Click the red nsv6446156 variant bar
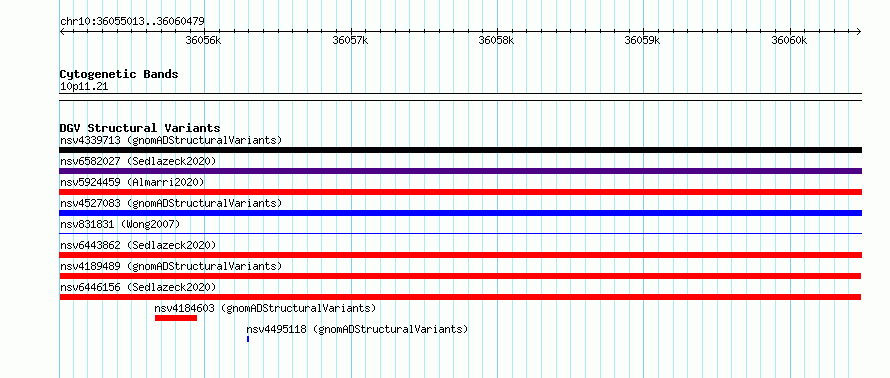This screenshot has height=378, width=890. click(460, 297)
